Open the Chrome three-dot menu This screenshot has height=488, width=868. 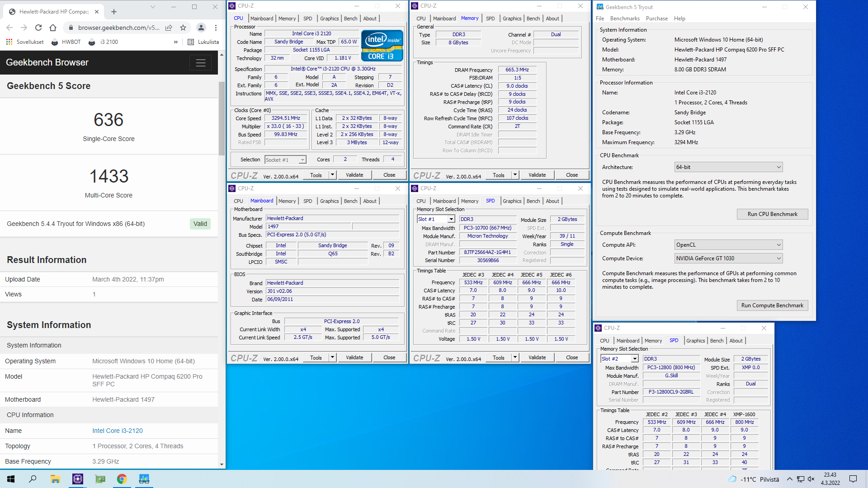coord(216,28)
